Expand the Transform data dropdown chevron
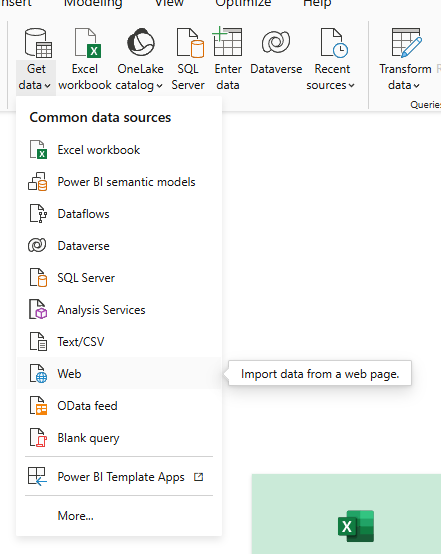441x554 pixels. tap(417, 86)
